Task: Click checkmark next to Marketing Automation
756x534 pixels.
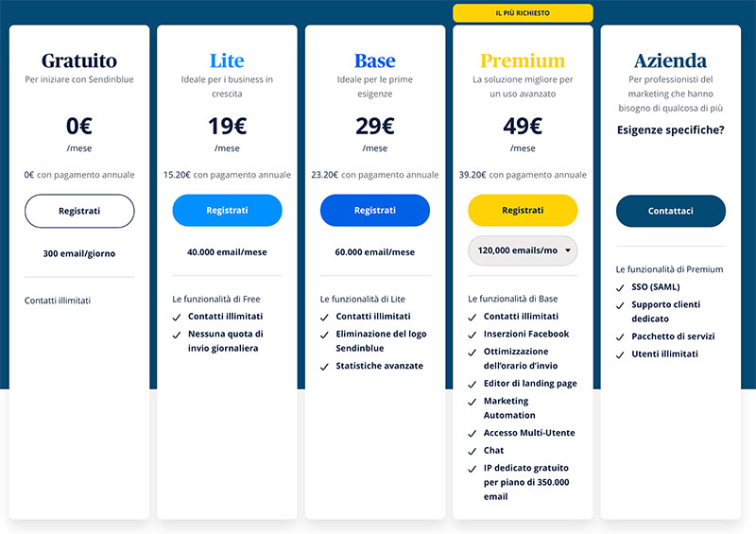Action: [x=473, y=402]
